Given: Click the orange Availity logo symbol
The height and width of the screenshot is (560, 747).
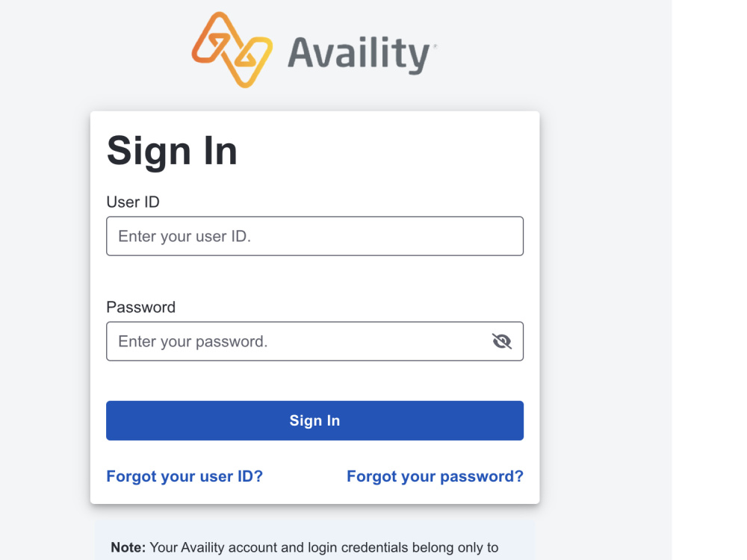Looking at the screenshot, I should 232,49.
